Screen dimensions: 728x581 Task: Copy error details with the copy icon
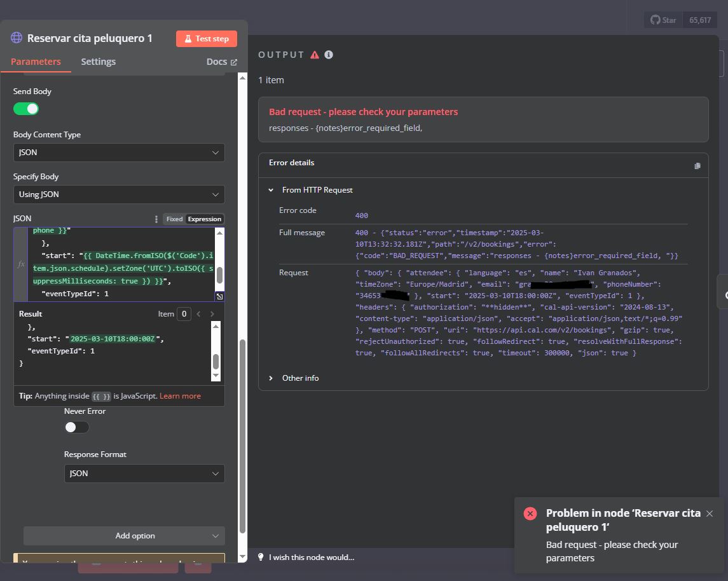pos(697,166)
